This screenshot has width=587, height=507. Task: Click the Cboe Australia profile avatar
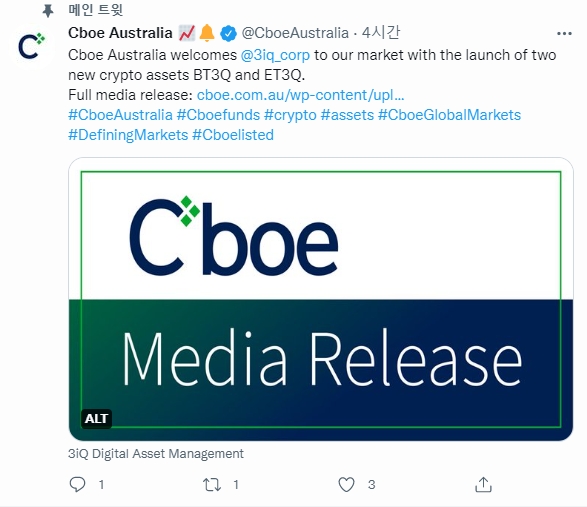(x=32, y=46)
